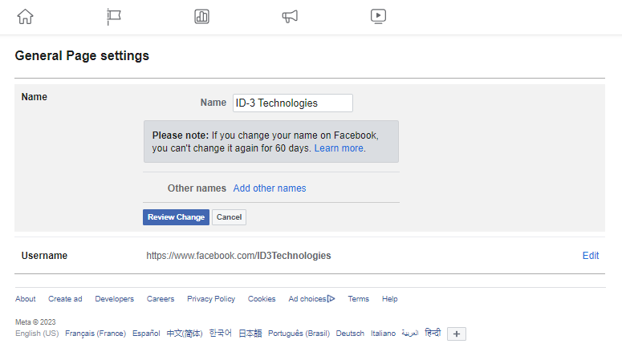Image resolution: width=622 pixels, height=364 pixels.
Task: Open the Learn more link
Action: (339, 148)
